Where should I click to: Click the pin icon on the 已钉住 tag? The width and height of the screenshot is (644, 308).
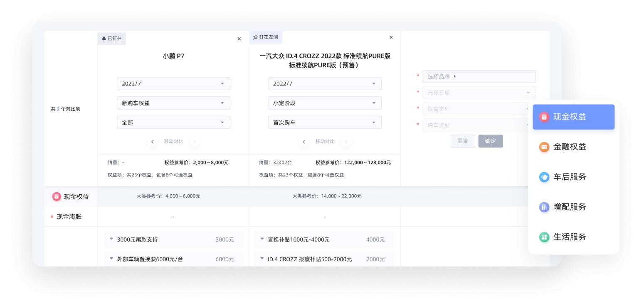tap(104, 38)
